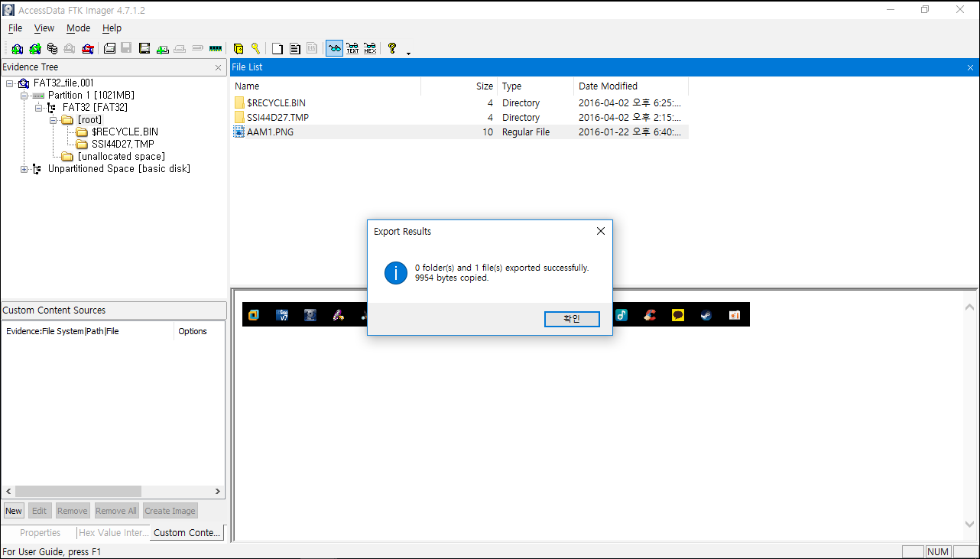Click the Edit button under Custom Content
Screen dimensions: 980x559
(x=40, y=511)
